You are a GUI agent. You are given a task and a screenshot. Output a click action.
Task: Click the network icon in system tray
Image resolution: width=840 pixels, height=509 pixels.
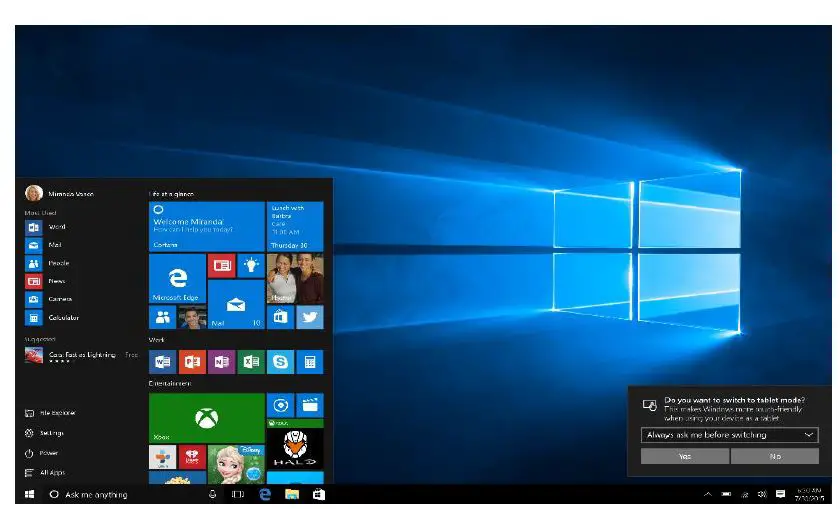(x=744, y=495)
